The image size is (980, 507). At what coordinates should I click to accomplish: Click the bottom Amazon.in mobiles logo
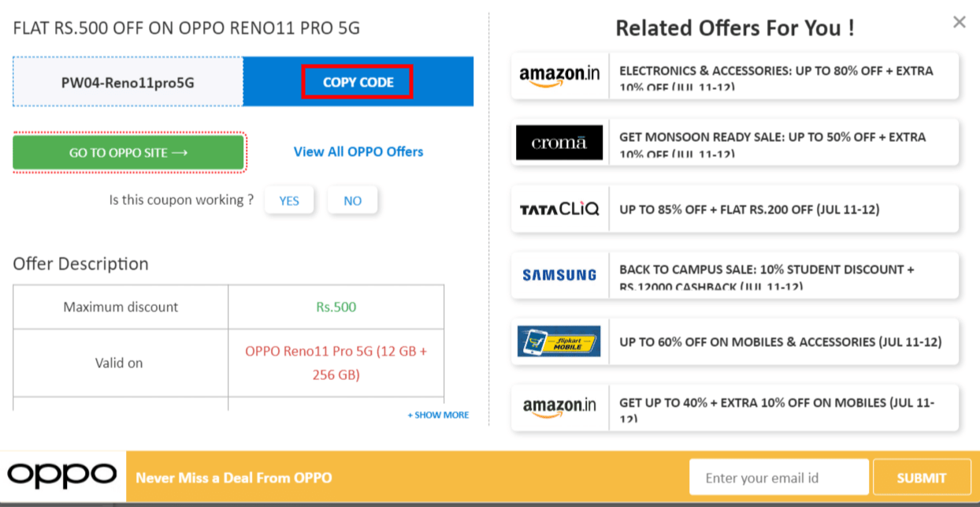tap(559, 408)
